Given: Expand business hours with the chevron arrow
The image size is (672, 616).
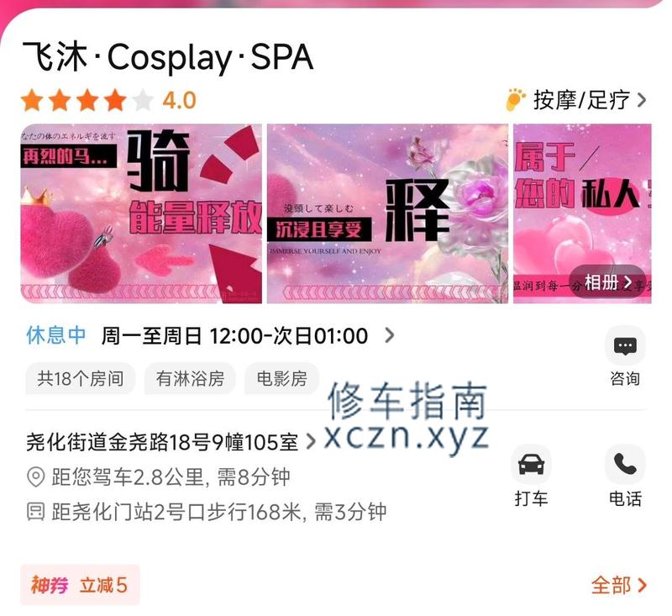Looking at the screenshot, I should [389, 335].
